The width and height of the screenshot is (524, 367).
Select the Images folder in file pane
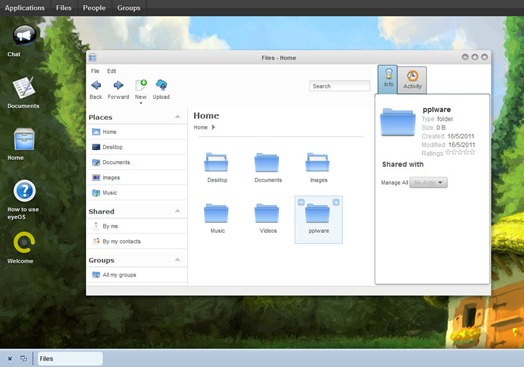pyautogui.click(x=318, y=168)
